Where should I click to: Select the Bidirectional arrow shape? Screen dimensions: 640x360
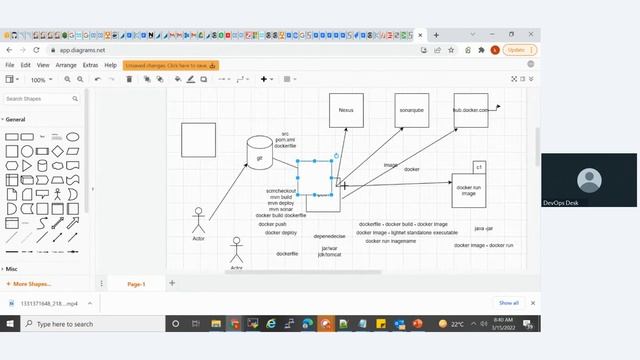coord(58,223)
